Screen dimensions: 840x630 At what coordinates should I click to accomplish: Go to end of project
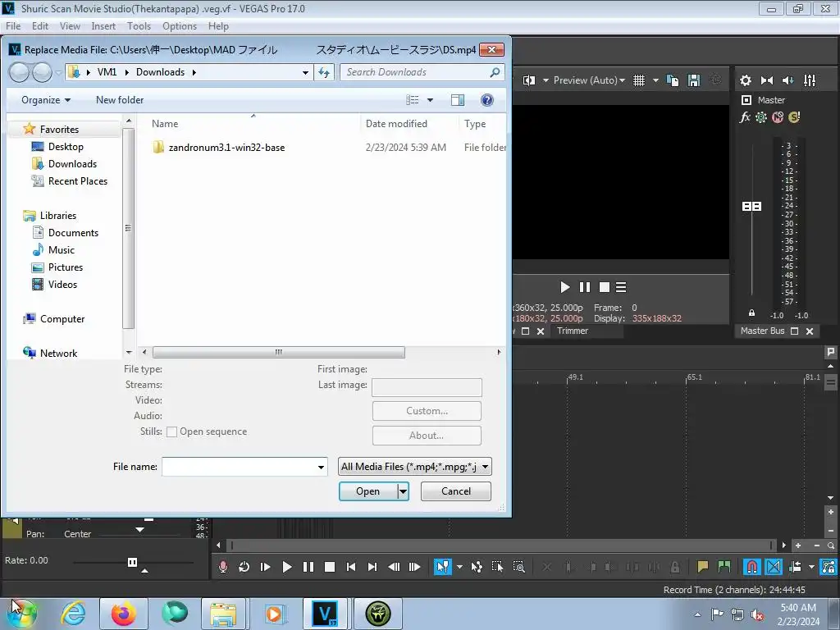pos(372,567)
